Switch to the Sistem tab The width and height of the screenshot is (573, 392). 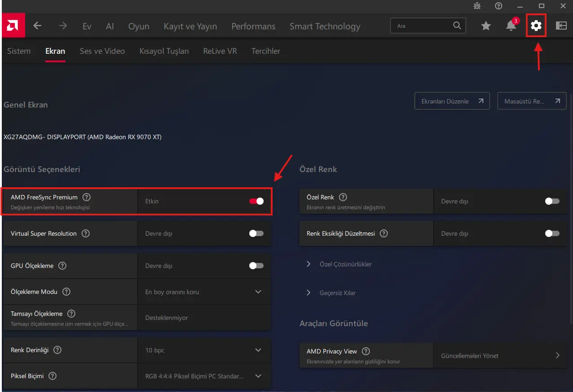(x=19, y=51)
